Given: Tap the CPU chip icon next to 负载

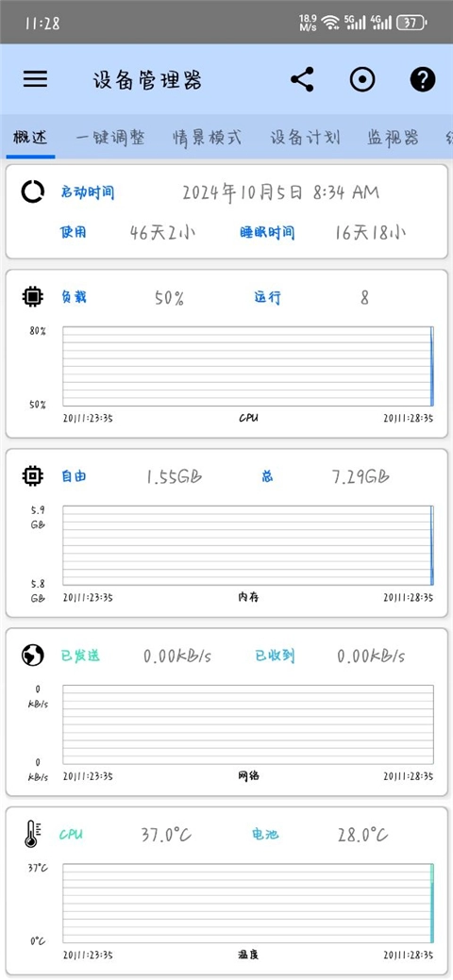Looking at the screenshot, I should click(x=32, y=297).
